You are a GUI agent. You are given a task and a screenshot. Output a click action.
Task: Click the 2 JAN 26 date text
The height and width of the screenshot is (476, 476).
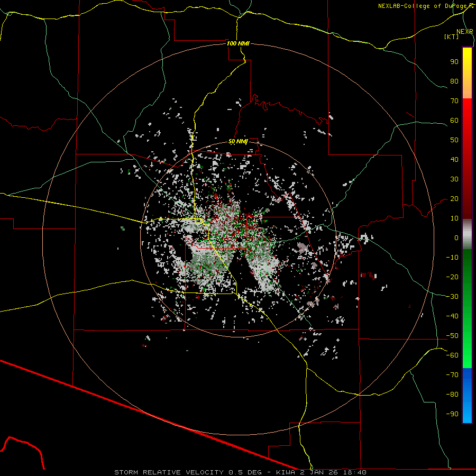tap(319, 472)
